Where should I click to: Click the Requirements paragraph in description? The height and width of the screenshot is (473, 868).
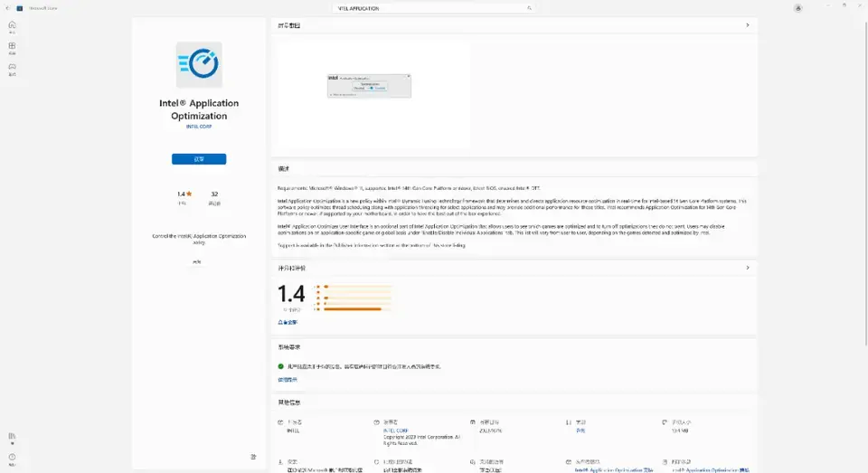[x=409, y=188]
